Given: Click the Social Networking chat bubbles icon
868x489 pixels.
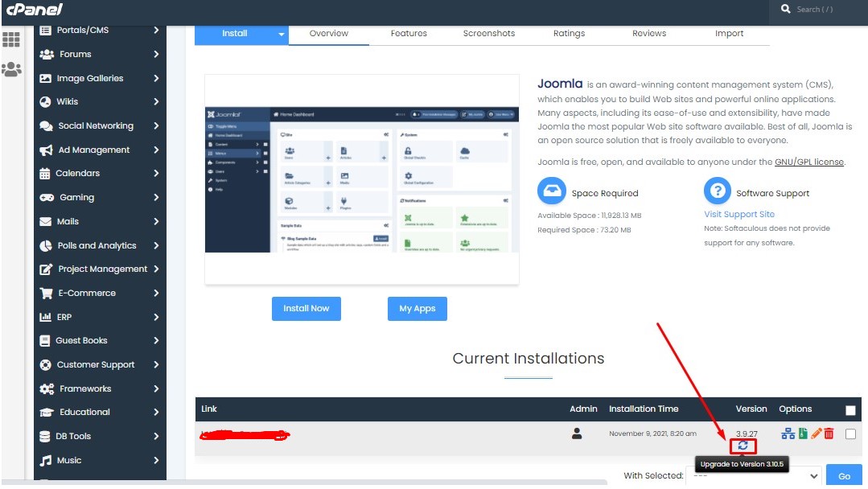Looking at the screenshot, I should [x=47, y=126].
